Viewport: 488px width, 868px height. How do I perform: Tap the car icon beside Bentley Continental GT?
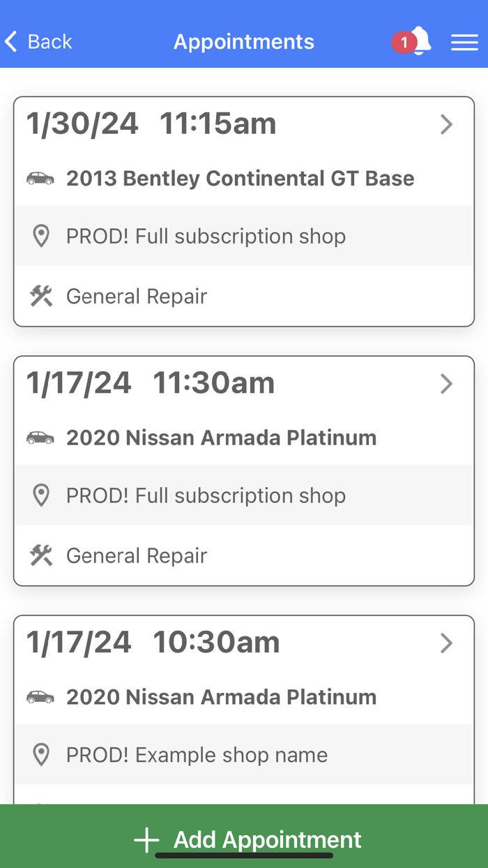point(40,178)
